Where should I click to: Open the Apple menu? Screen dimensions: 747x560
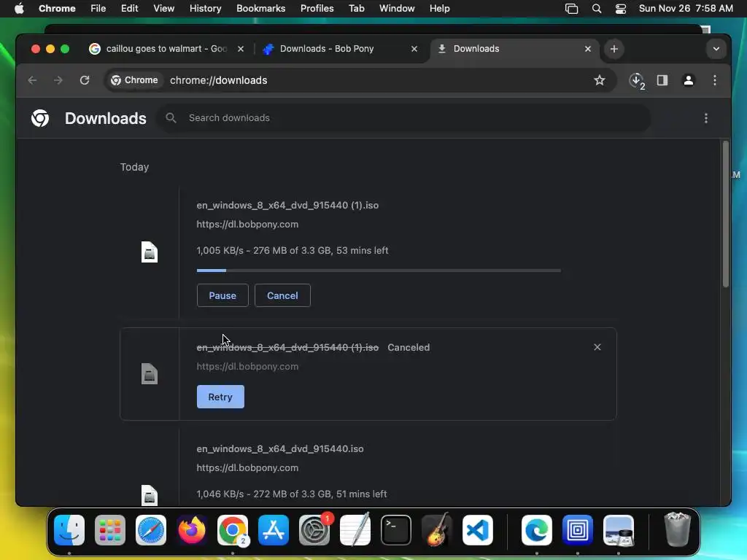[x=19, y=8]
